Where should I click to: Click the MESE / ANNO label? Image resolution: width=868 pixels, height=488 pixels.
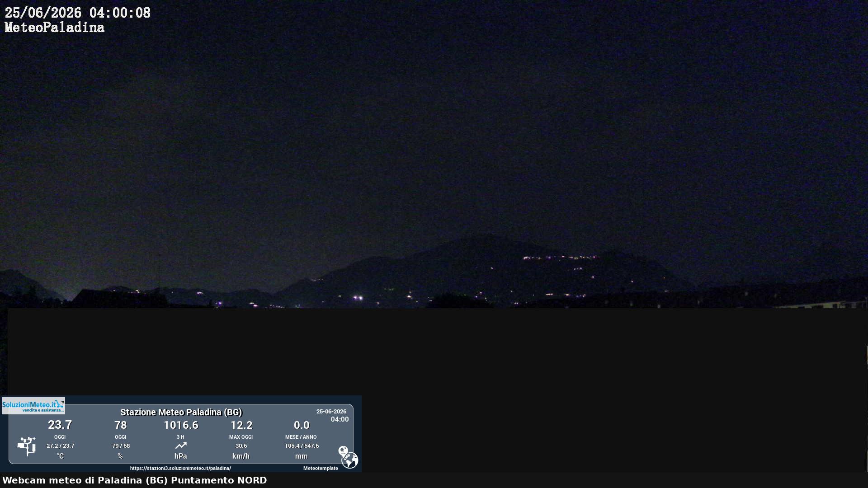pos(301,437)
